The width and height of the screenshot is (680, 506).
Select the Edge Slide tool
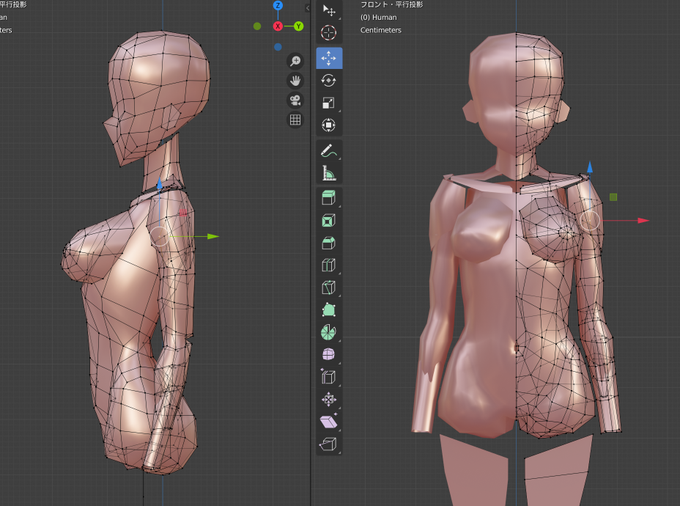click(x=329, y=377)
